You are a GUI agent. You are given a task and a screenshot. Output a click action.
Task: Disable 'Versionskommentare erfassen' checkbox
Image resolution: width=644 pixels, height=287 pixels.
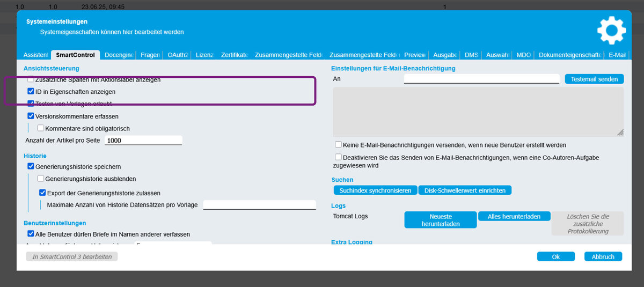pos(31,116)
